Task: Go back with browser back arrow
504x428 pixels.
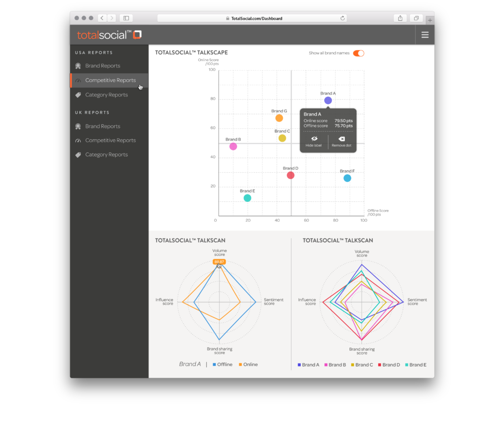Action: pyautogui.click(x=102, y=18)
